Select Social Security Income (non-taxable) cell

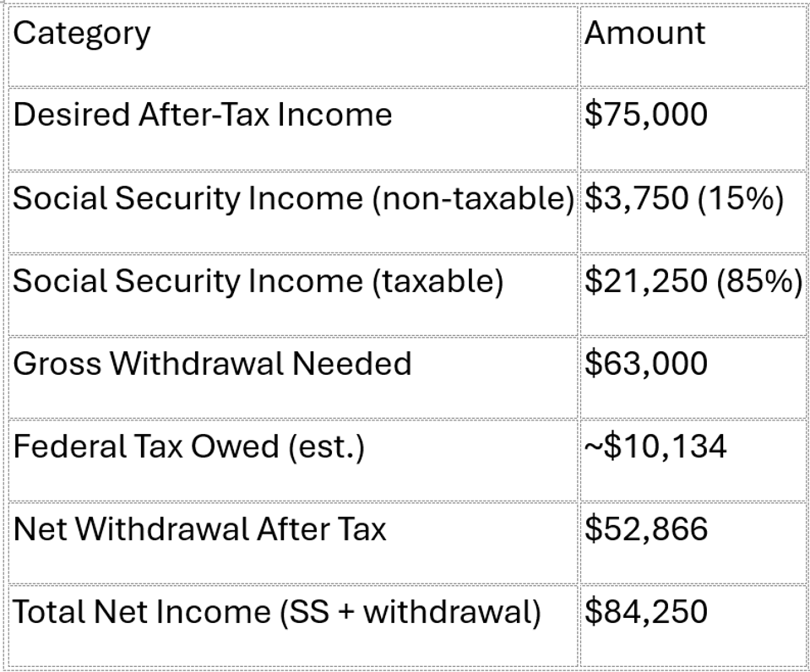coord(293,198)
